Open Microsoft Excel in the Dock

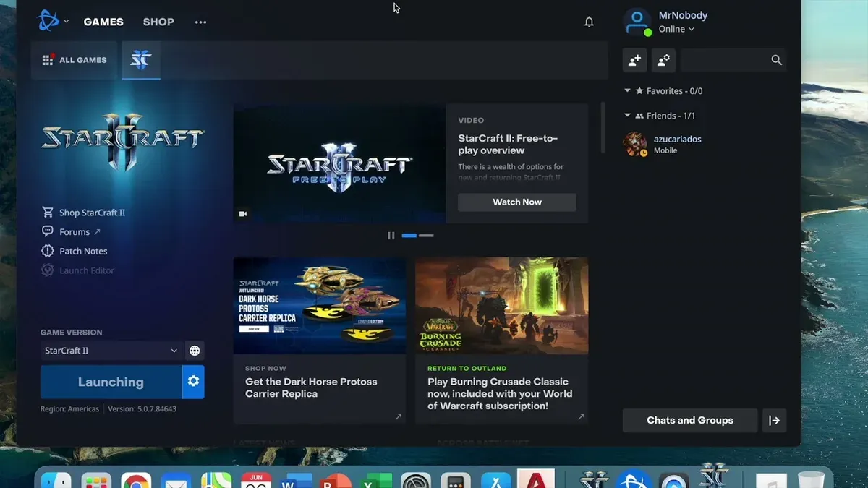375,481
